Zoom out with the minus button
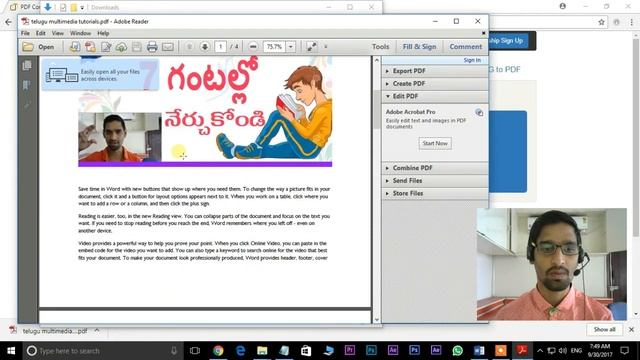Viewport: 640px width, 360px height. click(x=253, y=47)
